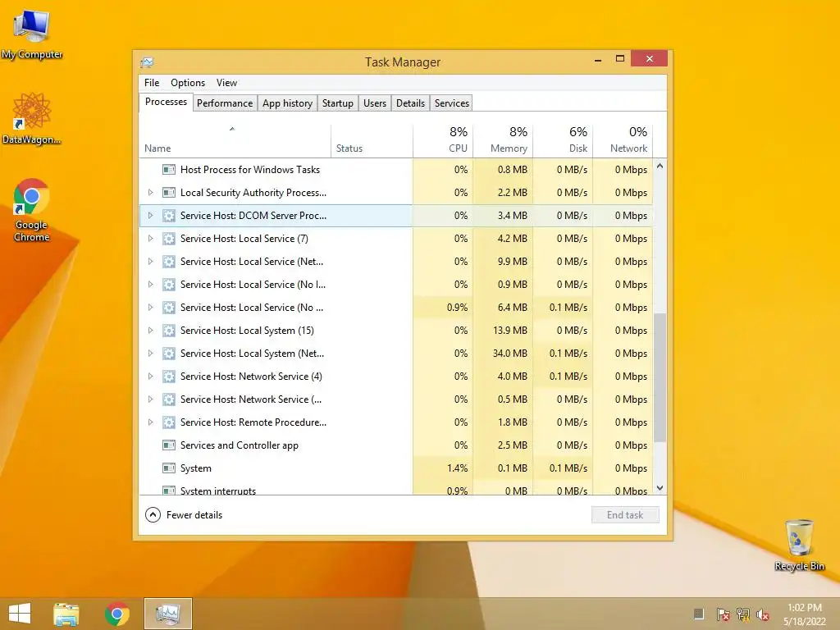Select the 13.9 MB memory cell

[503, 331]
